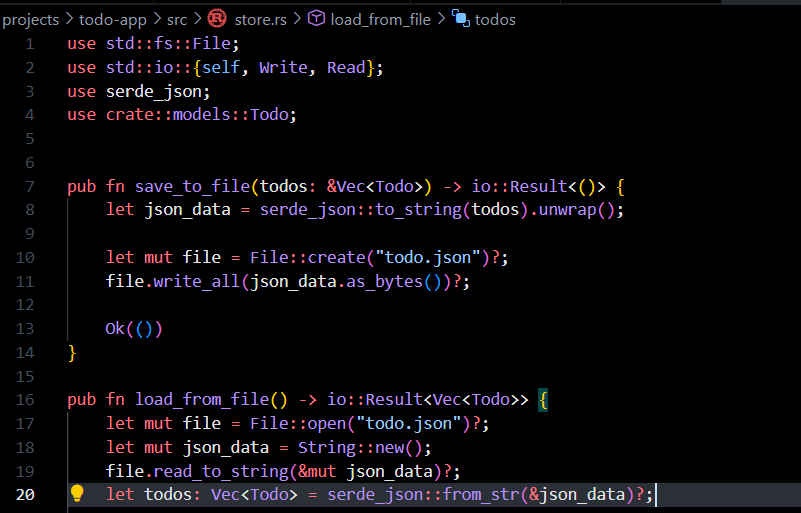Click the lightbulb code action icon

tap(77, 494)
